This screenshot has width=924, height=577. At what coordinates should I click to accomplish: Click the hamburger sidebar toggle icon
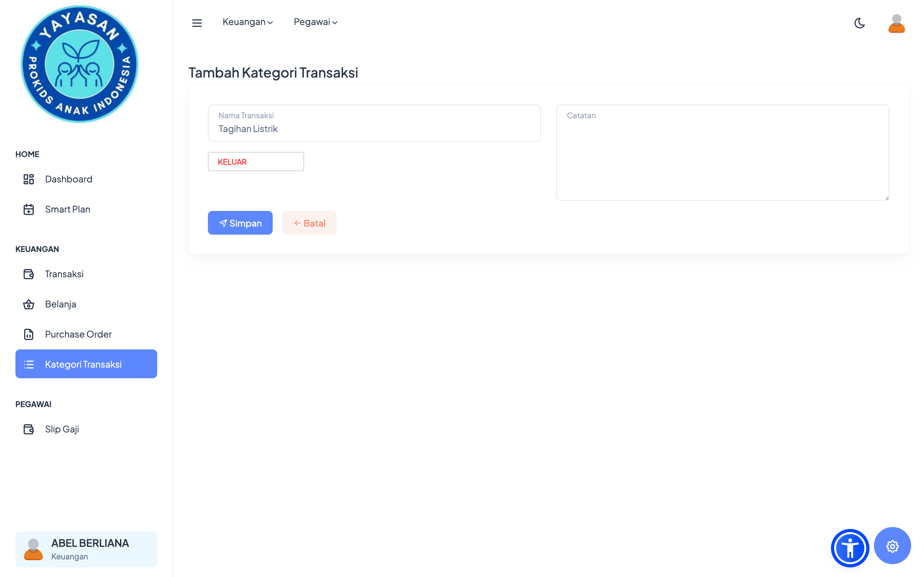click(197, 23)
